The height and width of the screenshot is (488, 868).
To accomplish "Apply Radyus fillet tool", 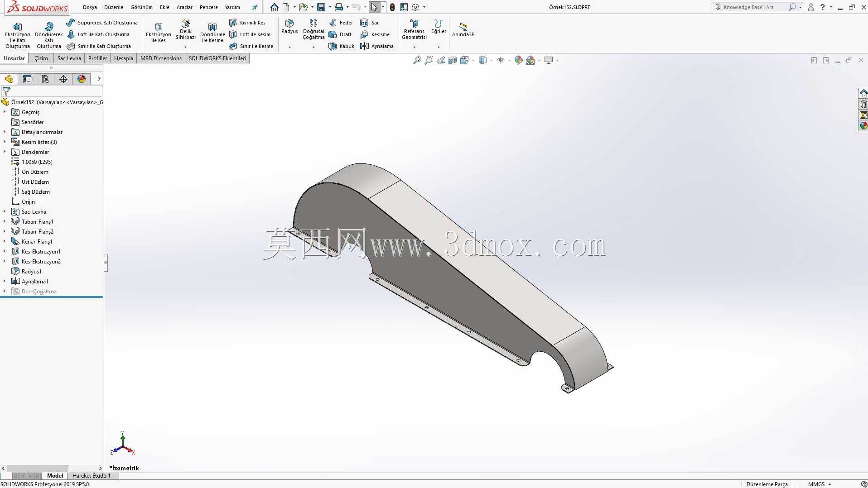I will click(x=289, y=27).
